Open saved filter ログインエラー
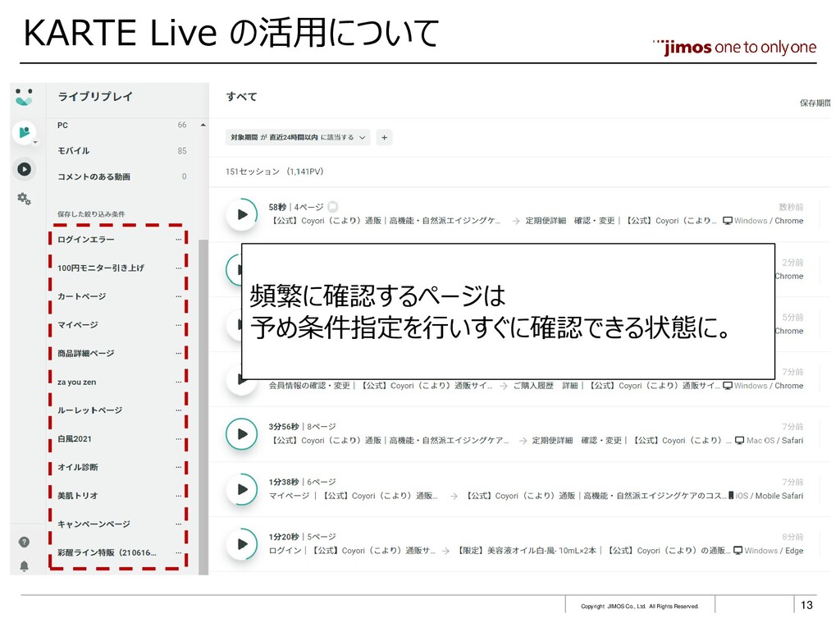 [x=85, y=240]
